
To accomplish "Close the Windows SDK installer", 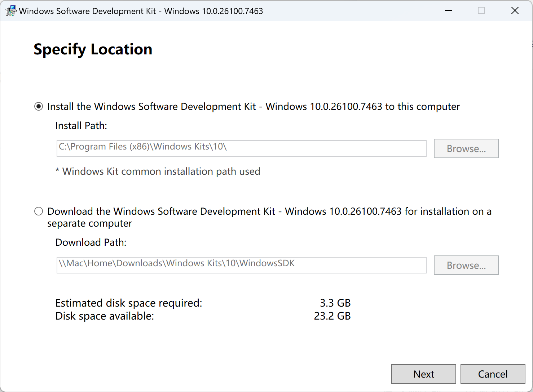I will pos(515,10).
